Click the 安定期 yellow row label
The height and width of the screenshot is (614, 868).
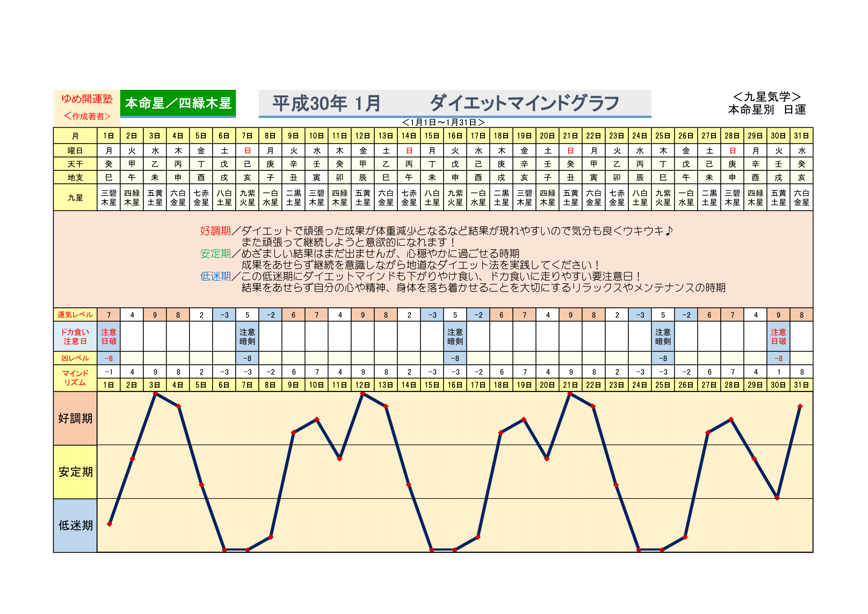75,471
